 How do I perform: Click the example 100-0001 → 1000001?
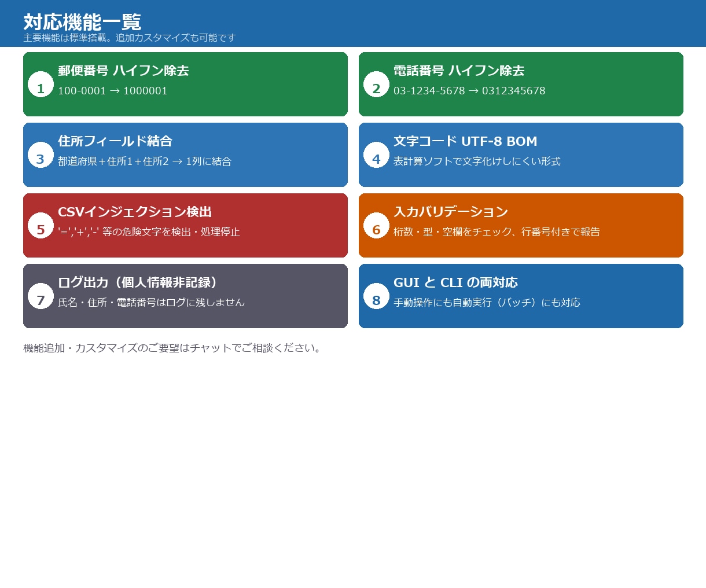[x=113, y=91]
